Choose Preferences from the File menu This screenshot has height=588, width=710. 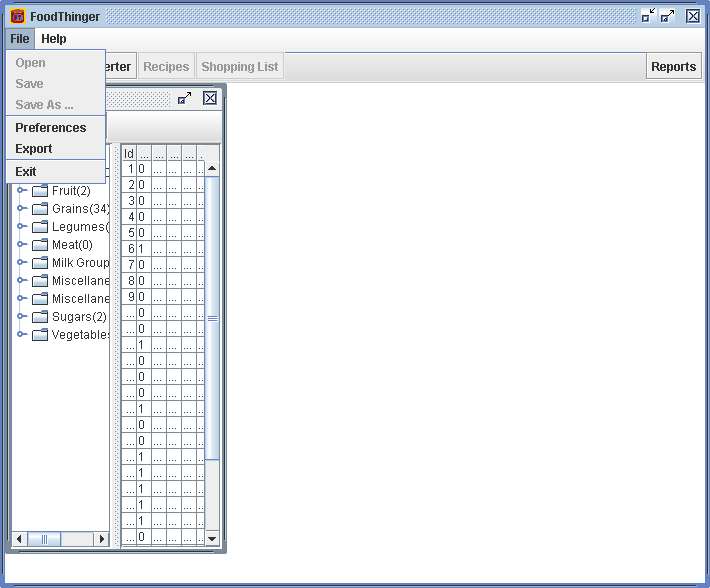pos(51,128)
